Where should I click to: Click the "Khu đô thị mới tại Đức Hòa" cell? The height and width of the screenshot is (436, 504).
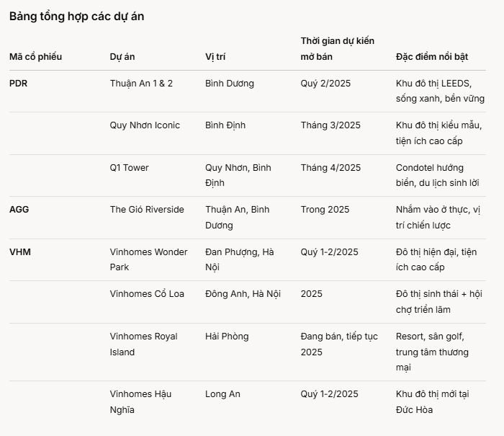pos(432,401)
